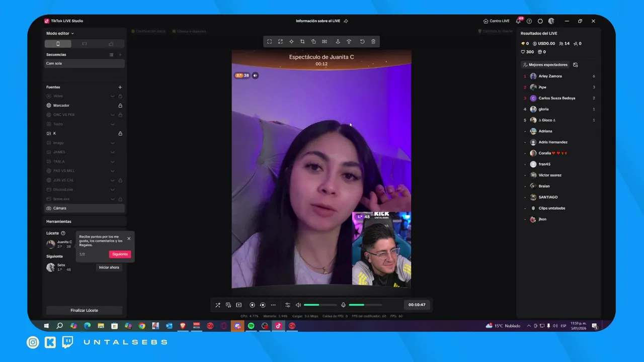Screen dimensions: 644x362
Task: Click the Finalizar Lúcete button
Action: point(84,310)
